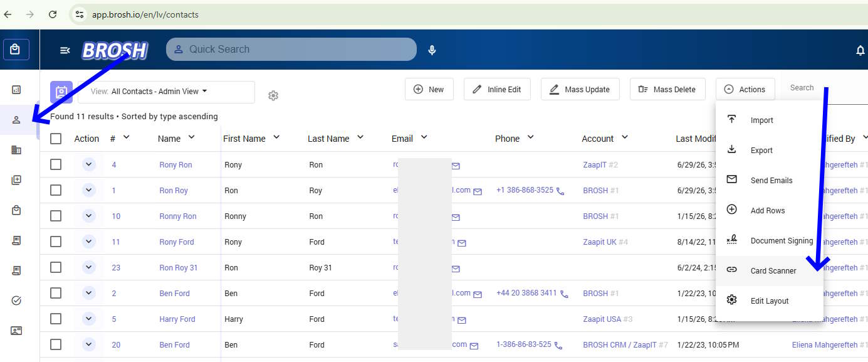Open view settings gear icon
This screenshot has height=362, width=868.
pyautogui.click(x=273, y=95)
